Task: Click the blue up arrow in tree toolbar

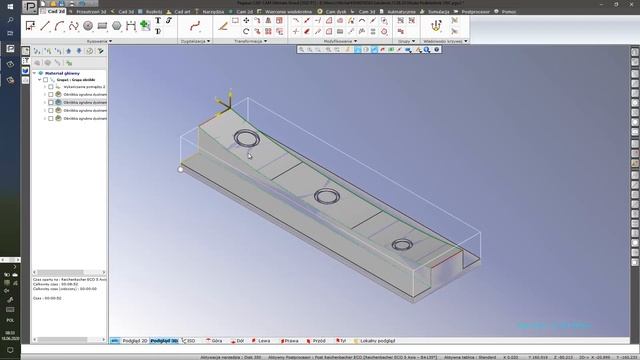Action: point(69,51)
